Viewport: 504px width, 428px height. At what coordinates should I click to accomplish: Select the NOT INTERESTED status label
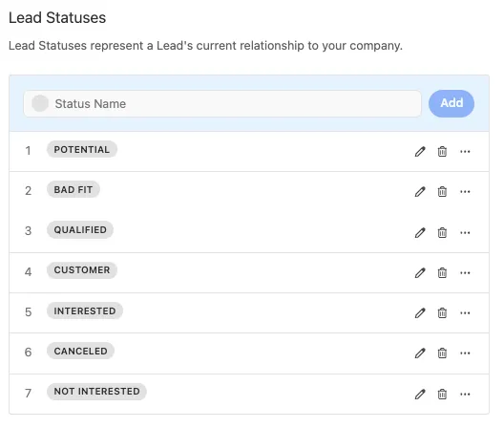(x=96, y=392)
